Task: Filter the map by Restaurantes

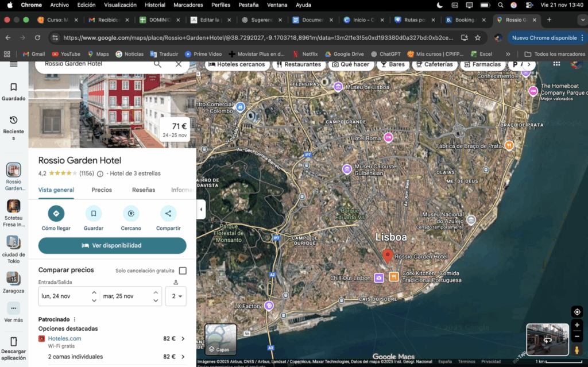Action: 299,64
